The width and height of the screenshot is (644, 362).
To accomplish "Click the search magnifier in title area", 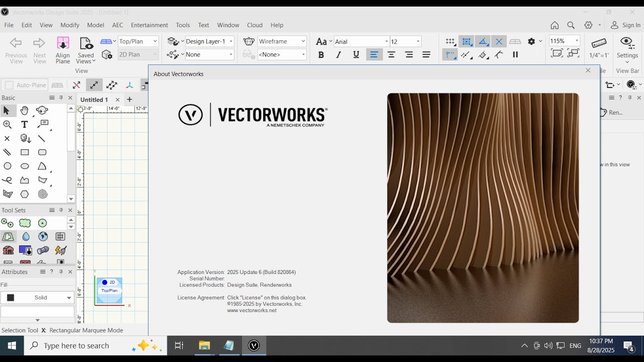I will tap(571, 25).
